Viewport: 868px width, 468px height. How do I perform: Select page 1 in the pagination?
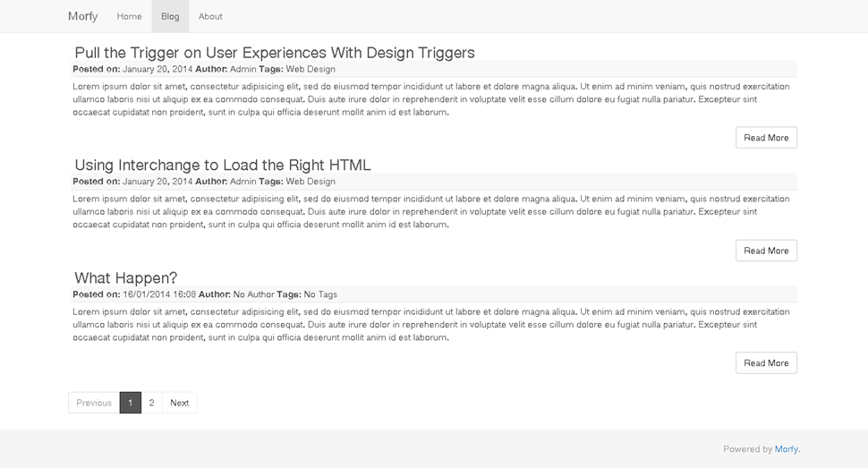[130, 403]
